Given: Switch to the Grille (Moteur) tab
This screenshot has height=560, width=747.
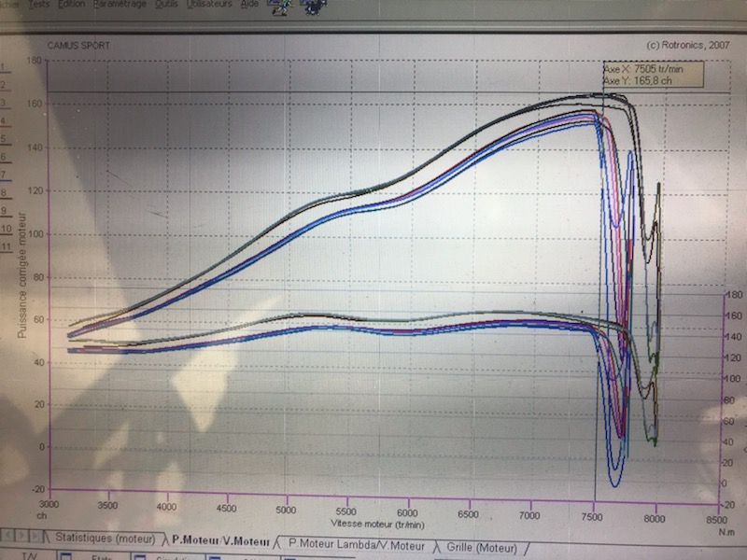Looking at the screenshot, I should [482, 545].
